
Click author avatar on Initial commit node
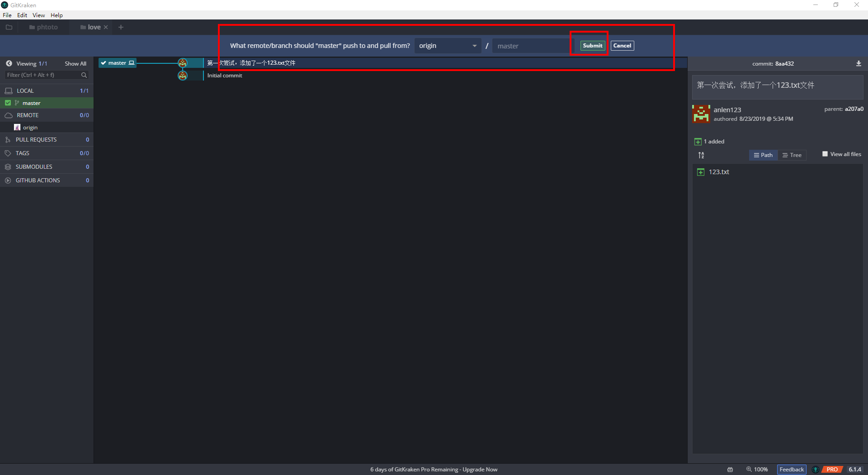[x=183, y=76]
